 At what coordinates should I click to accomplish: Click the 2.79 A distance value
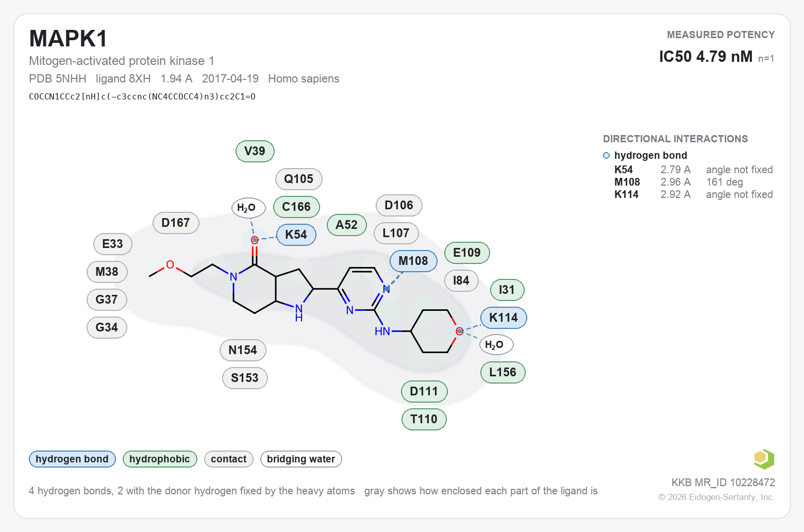tap(676, 170)
